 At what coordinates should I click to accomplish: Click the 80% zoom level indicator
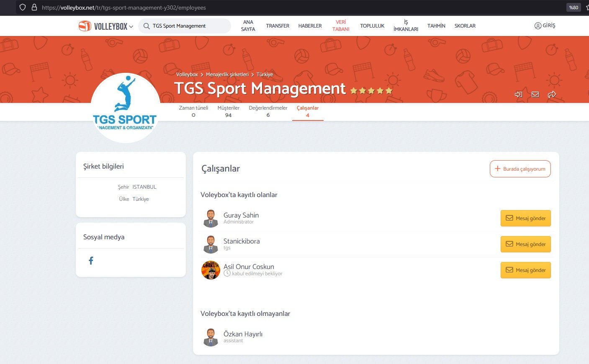point(574,7)
